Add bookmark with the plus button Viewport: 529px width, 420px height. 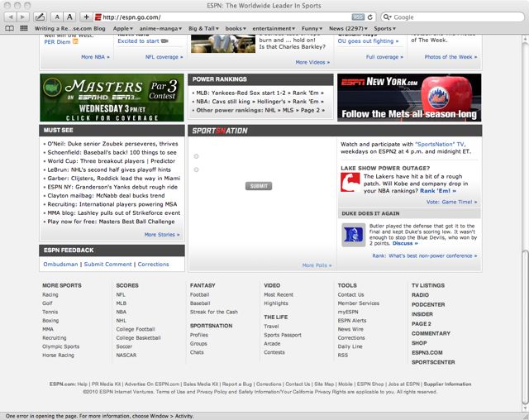pyautogui.click(x=86, y=17)
